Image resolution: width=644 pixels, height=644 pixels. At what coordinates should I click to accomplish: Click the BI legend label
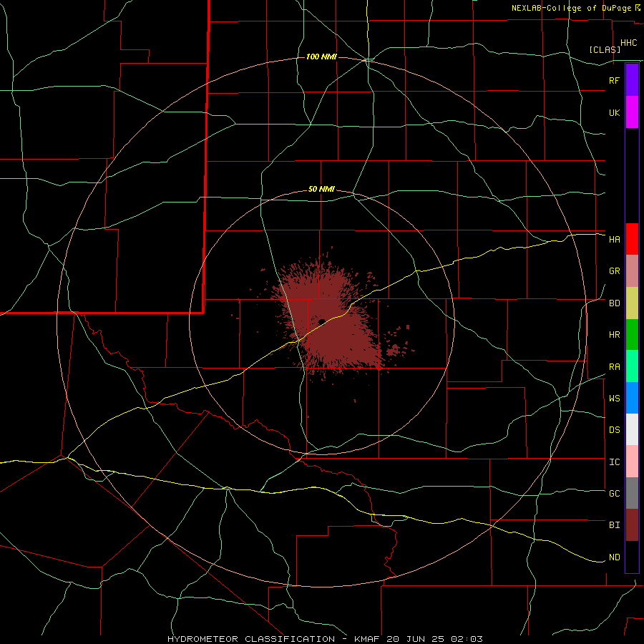(x=614, y=525)
